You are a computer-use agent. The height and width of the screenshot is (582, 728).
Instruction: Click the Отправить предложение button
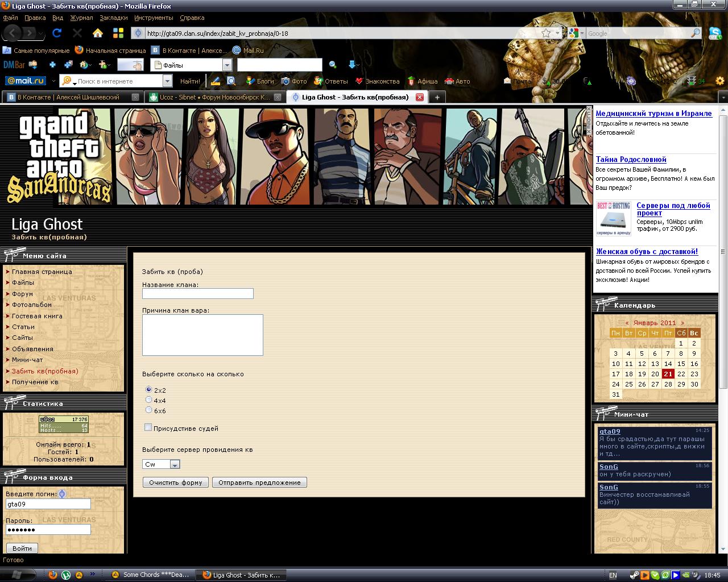(259, 483)
